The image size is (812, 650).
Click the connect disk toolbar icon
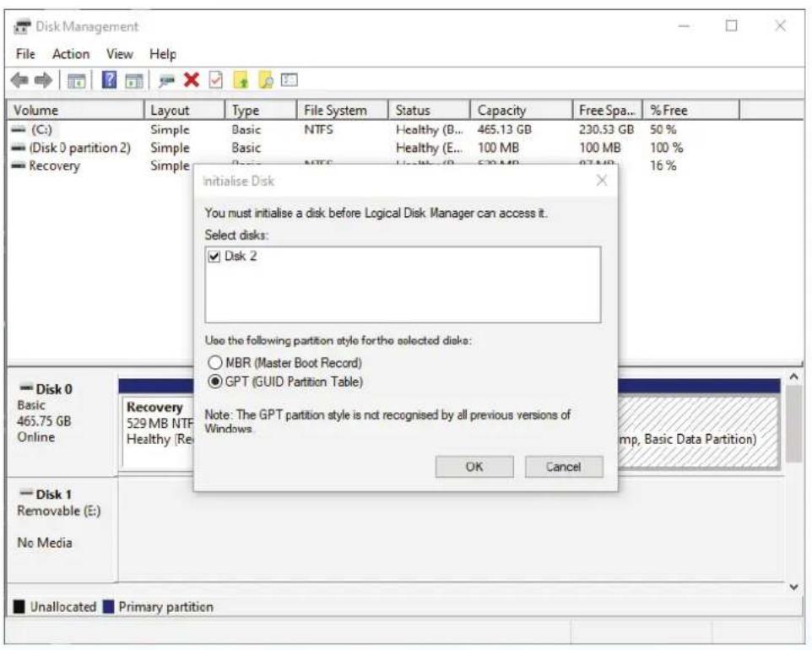(167, 81)
